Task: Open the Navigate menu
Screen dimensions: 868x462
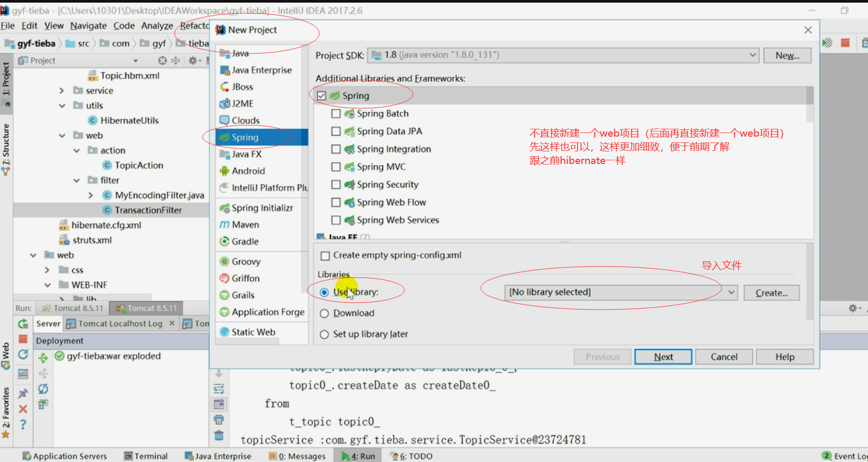Action: pyautogui.click(x=88, y=26)
